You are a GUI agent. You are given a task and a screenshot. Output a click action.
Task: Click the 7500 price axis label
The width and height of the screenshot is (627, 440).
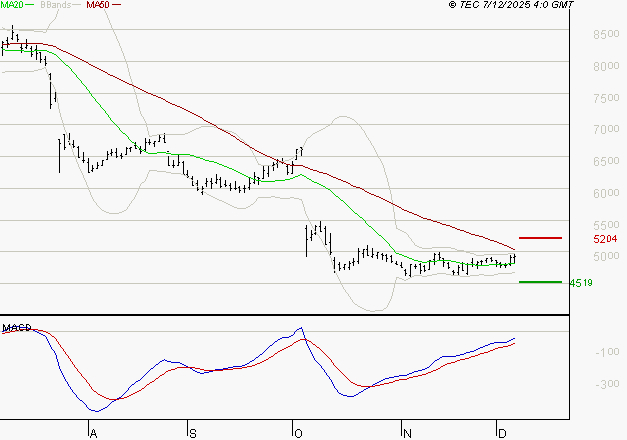(x=606, y=98)
